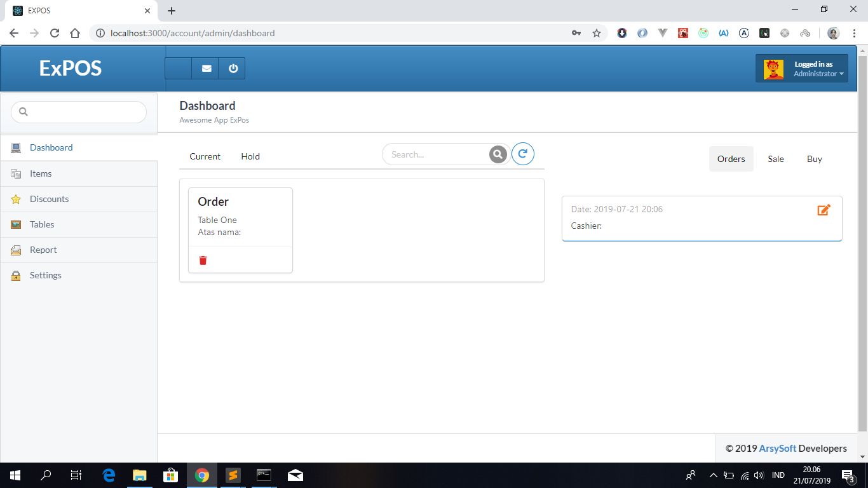Open the Report page from the sidebar

[43, 250]
